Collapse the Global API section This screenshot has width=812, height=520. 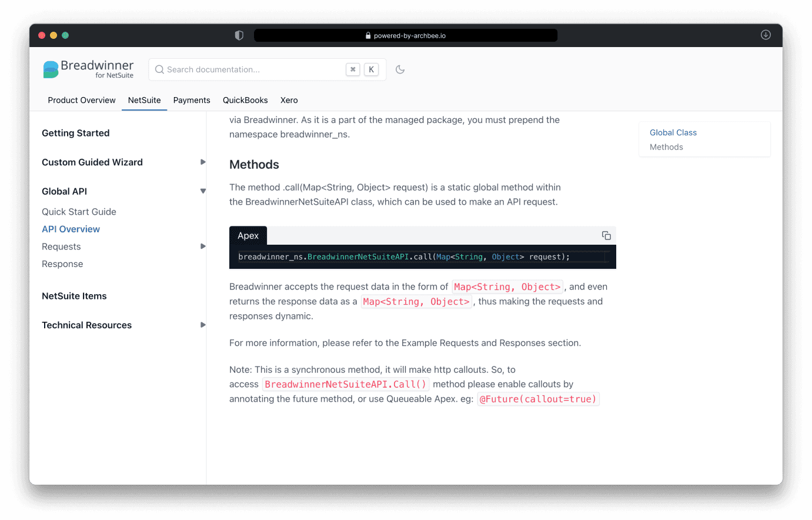coord(203,191)
